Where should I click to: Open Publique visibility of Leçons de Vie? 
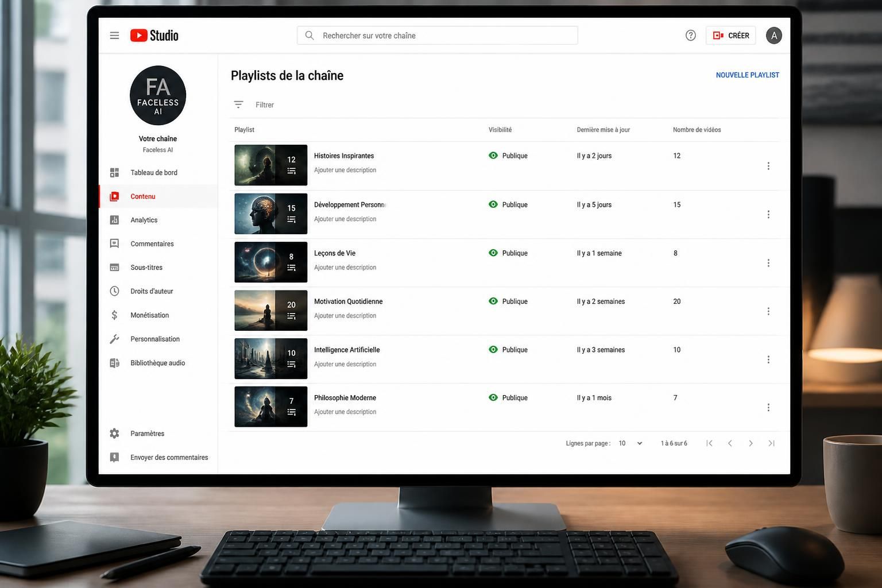(514, 253)
